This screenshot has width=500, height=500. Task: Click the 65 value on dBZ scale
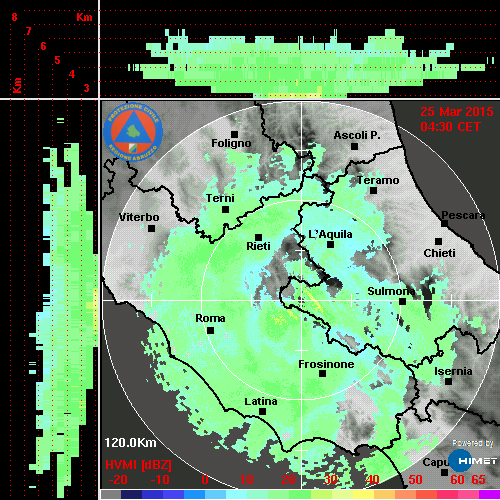(x=478, y=480)
